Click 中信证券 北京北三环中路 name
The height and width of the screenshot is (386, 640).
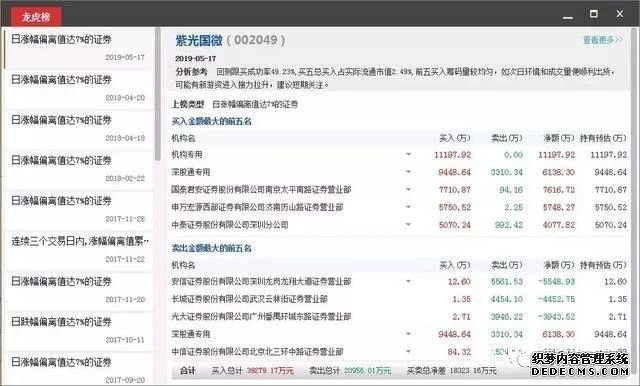[x=257, y=352]
